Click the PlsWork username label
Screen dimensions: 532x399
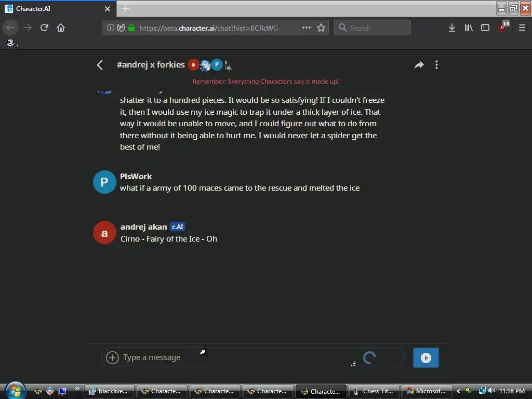136,177
